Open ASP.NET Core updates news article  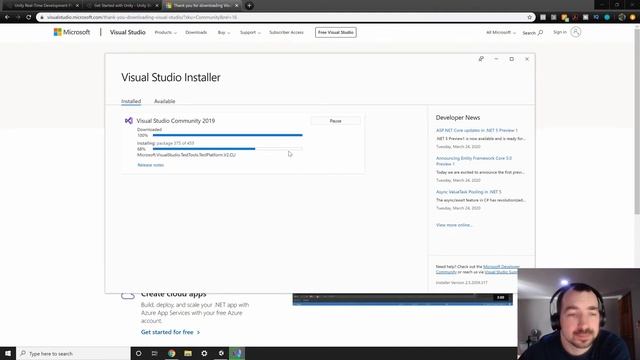coord(477,130)
